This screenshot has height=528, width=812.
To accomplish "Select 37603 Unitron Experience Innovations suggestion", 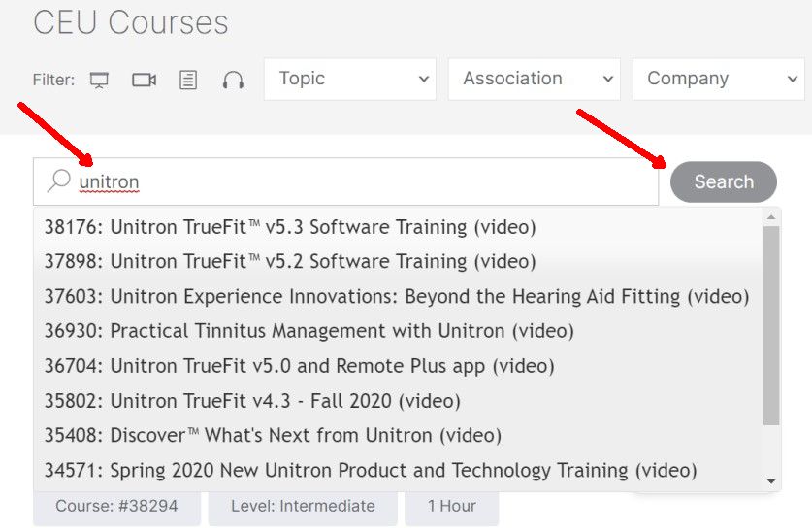I will (397, 296).
